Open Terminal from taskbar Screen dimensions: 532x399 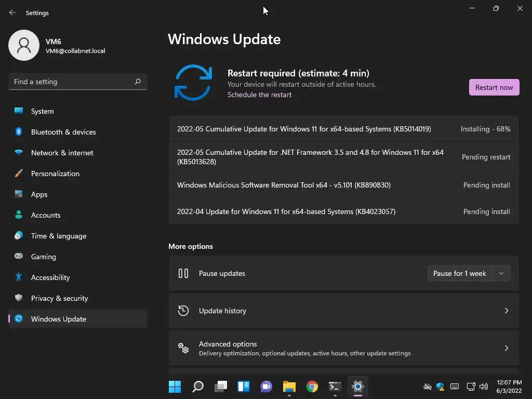pyautogui.click(x=335, y=387)
